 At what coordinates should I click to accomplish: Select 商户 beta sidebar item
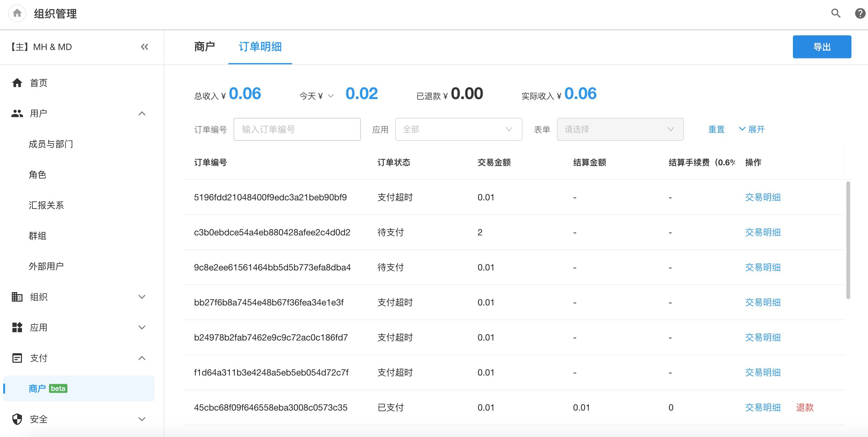[79, 389]
